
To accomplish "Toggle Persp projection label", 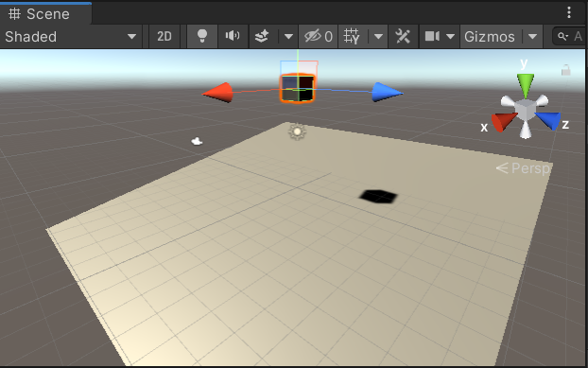I will (523, 168).
